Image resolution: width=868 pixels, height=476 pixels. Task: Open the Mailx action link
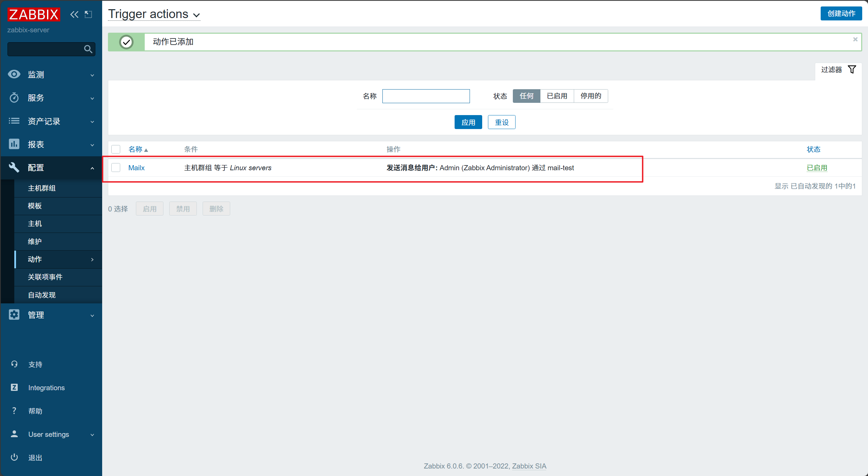[x=136, y=168]
